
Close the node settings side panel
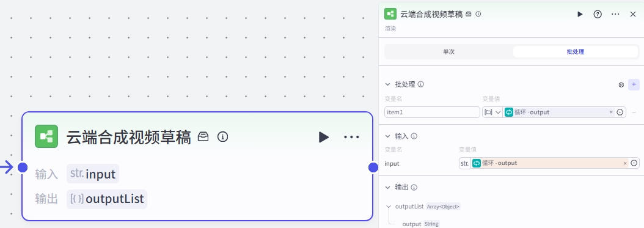[x=633, y=14]
